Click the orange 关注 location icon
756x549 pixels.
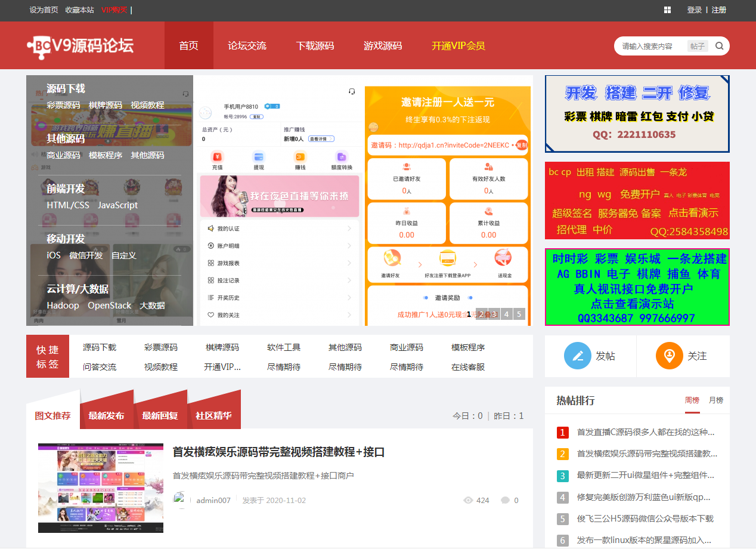[x=669, y=356]
